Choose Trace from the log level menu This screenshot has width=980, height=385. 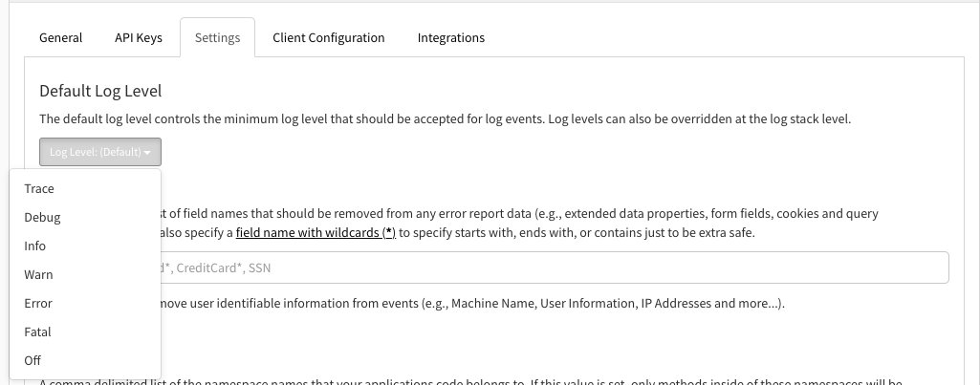point(39,189)
